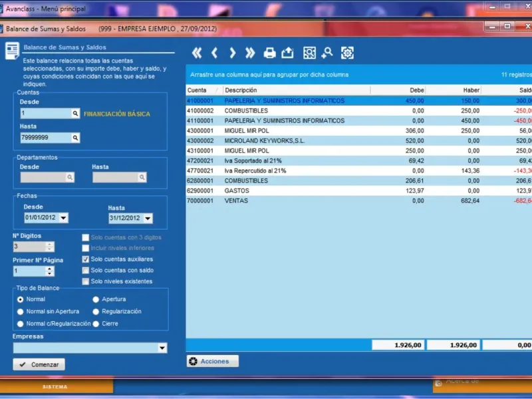Uncheck 'Solo cuentas auxiliares' checkbox
This screenshot has width=532, height=399.
tap(85, 259)
